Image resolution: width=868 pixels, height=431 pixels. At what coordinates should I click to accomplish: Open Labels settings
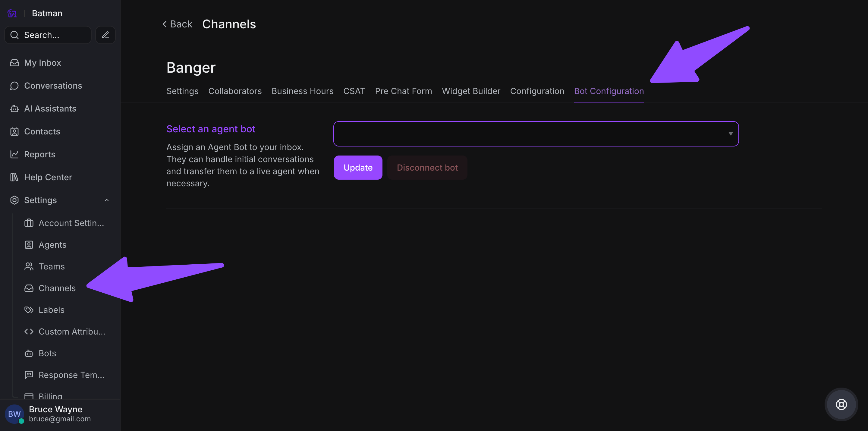51,310
